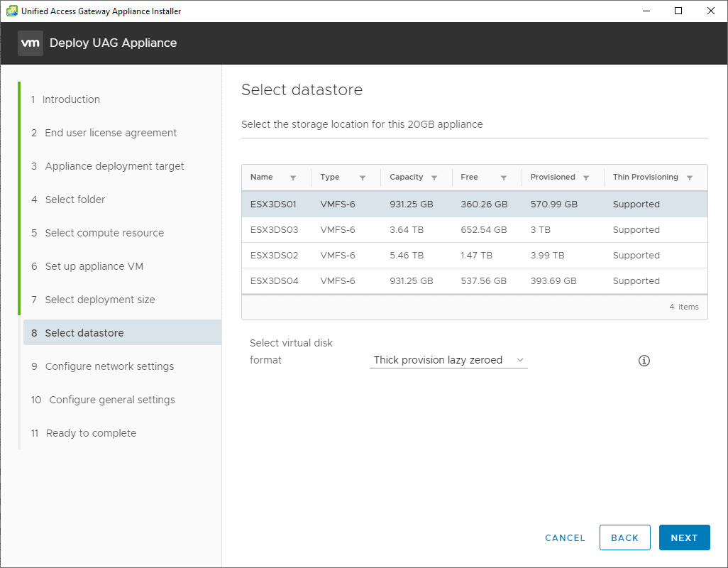Click the virtual disk format info icon
The width and height of the screenshot is (728, 568).
pos(644,361)
